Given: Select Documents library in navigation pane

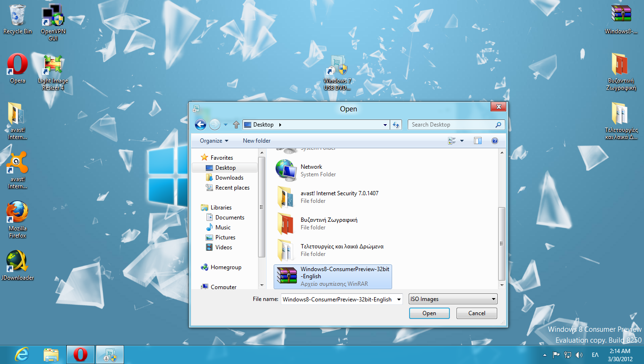Looking at the screenshot, I should 230,218.
